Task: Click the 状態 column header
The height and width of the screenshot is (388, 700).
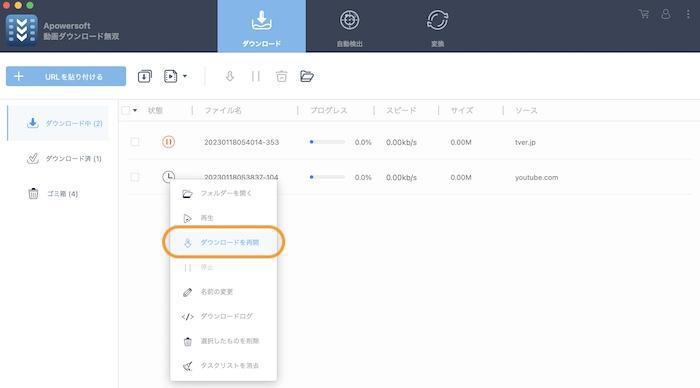Action: (155, 110)
